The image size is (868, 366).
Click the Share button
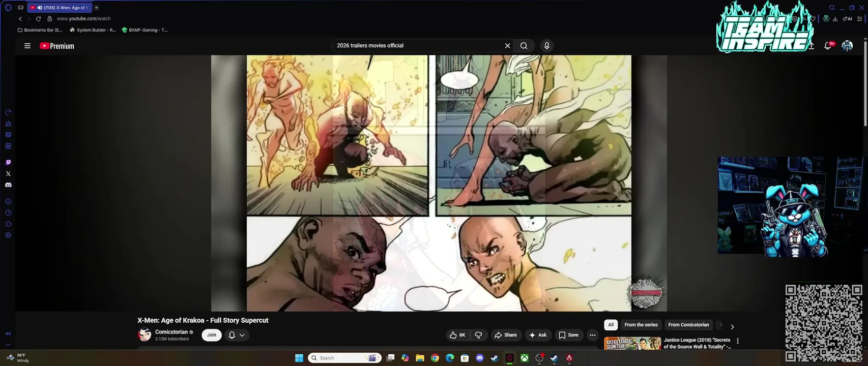[x=506, y=335]
